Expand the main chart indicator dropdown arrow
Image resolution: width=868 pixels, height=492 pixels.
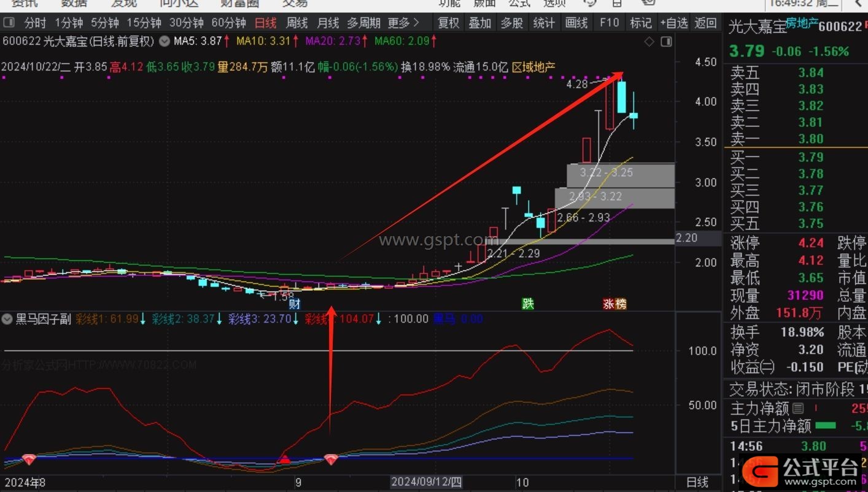point(164,42)
